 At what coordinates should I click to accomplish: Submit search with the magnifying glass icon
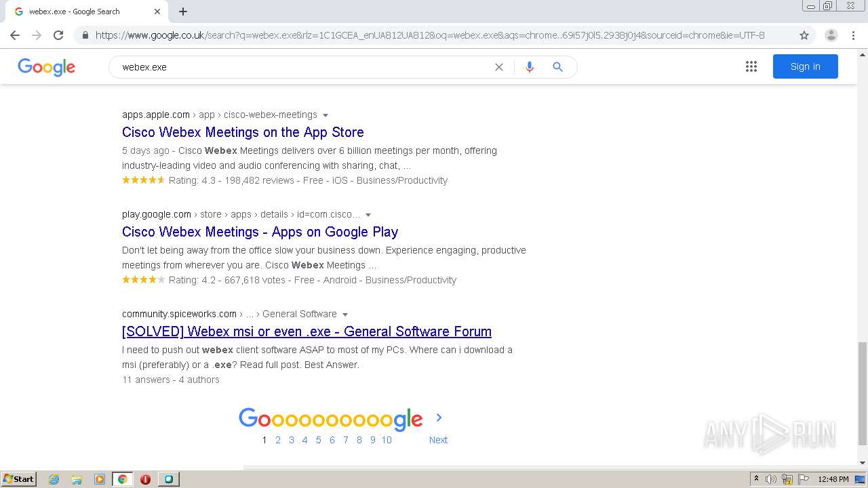[x=557, y=67]
